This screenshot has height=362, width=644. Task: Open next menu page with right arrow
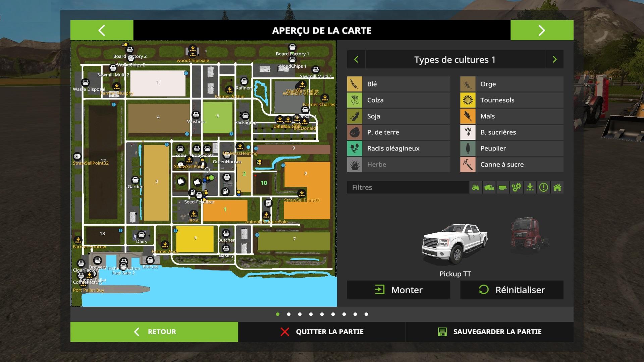coord(542,31)
